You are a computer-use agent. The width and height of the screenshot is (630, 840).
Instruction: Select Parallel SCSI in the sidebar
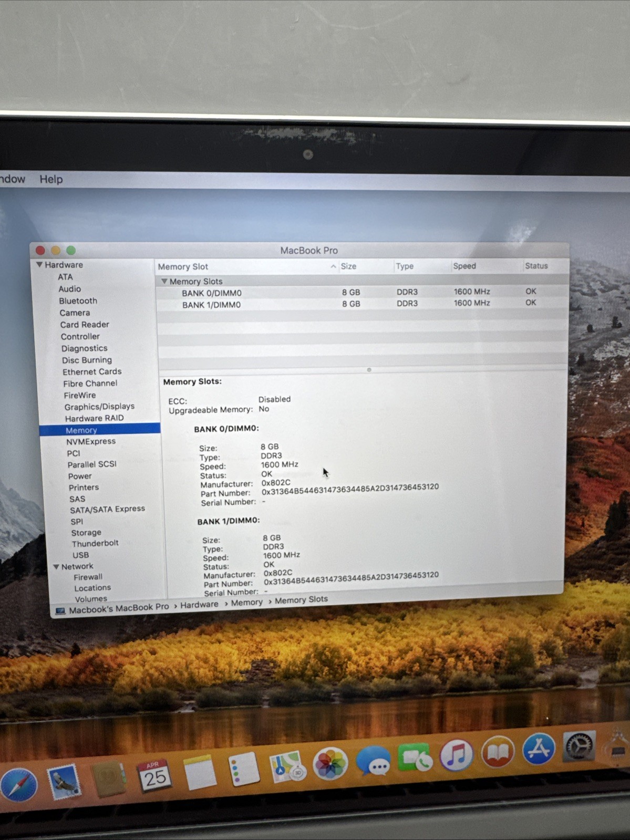[x=92, y=465]
